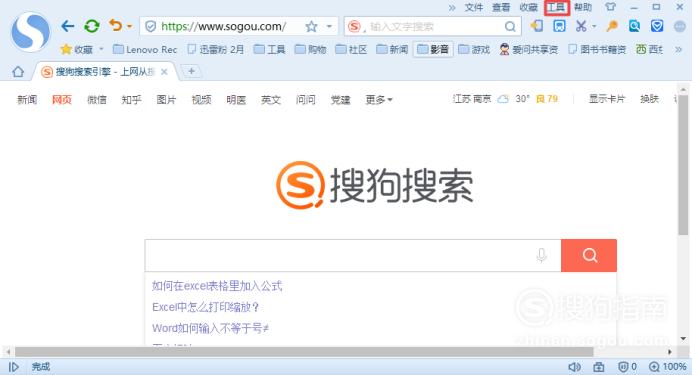The height and width of the screenshot is (375, 692).
Task: Open the 社区 bookmark folder
Action: pos(351,49)
